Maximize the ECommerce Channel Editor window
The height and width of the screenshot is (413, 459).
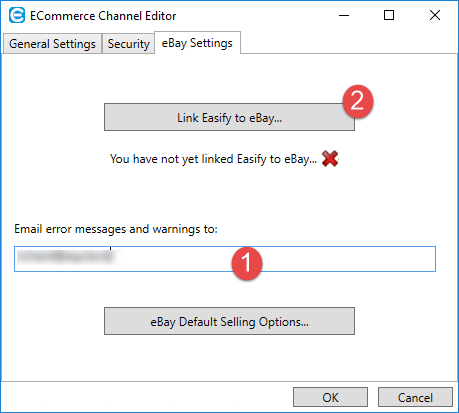(x=389, y=15)
